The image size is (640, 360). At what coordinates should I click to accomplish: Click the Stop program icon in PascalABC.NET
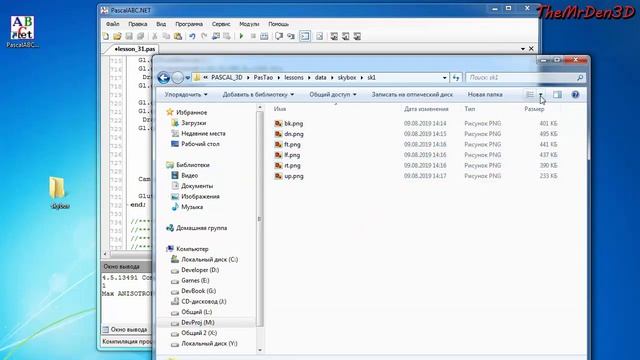tap(253, 36)
